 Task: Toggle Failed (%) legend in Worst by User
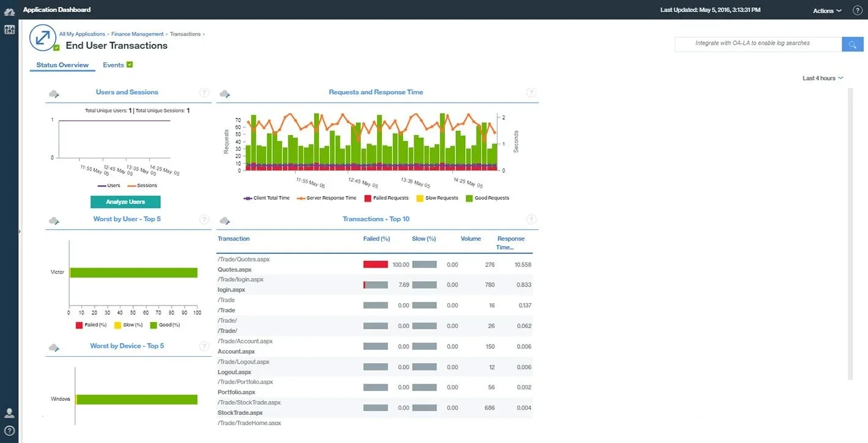click(91, 325)
